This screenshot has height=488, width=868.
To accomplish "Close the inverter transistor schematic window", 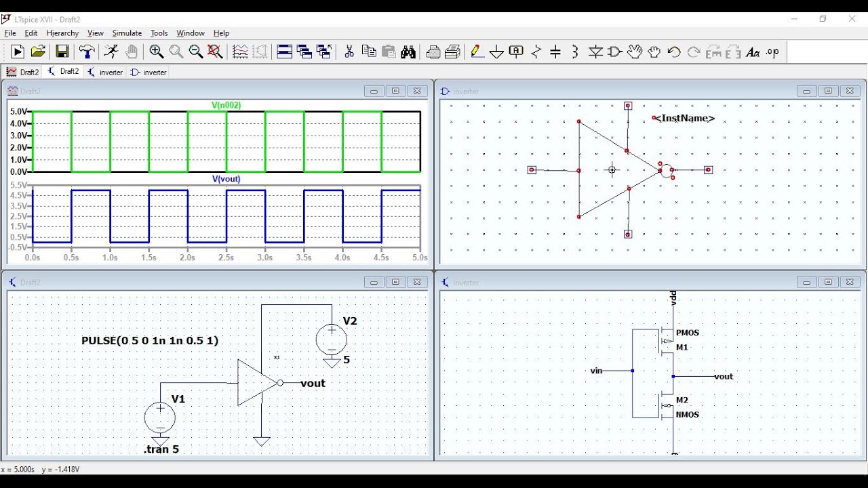I will pyautogui.click(x=850, y=282).
